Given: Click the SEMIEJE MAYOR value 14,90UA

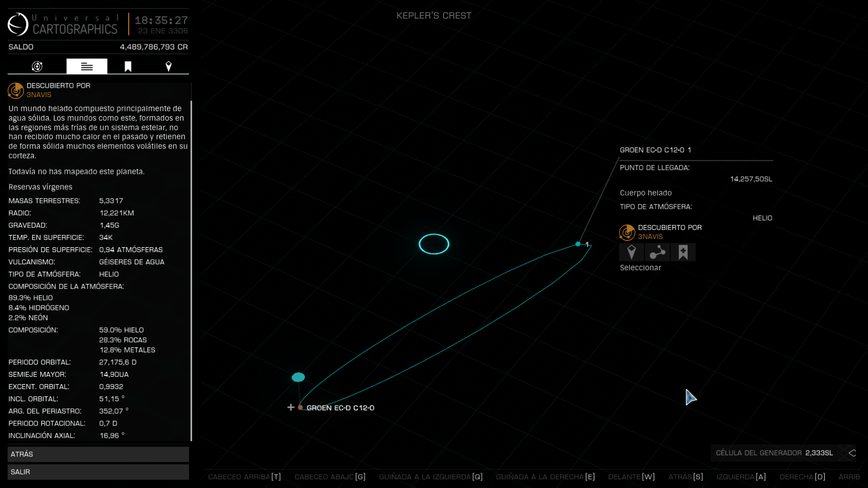Looking at the screenshot, I should click(114, 375).
